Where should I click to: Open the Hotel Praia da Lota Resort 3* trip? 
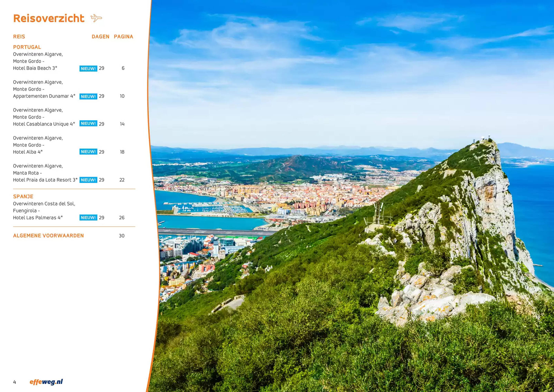45,180
